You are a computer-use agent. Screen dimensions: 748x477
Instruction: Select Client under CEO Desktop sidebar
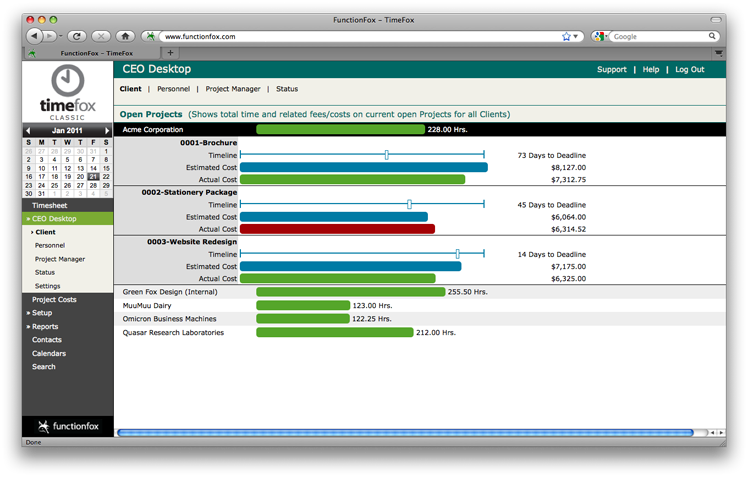click(x=45, y=232)
